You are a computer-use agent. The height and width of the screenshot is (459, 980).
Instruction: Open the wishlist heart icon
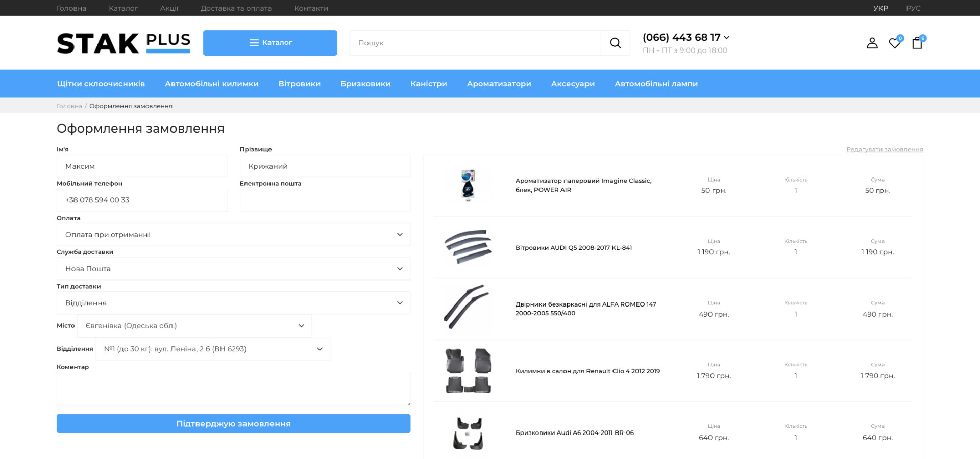894,43
